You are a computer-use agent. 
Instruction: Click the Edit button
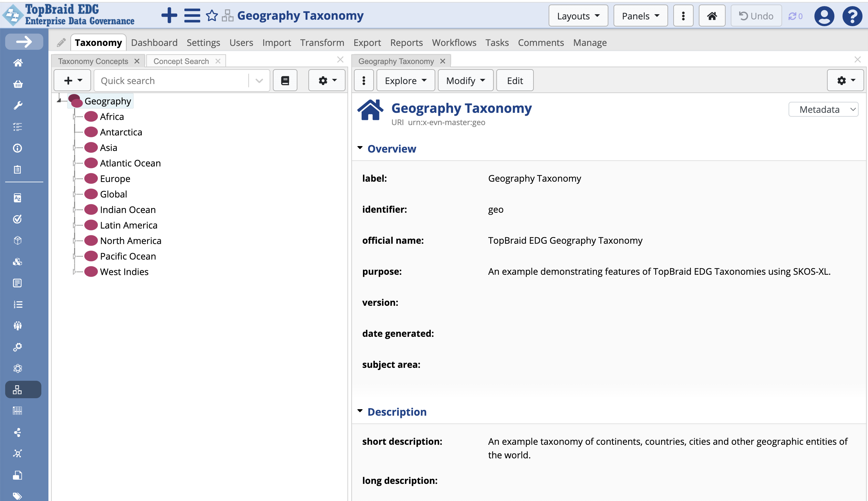click(x=515, y=80)
